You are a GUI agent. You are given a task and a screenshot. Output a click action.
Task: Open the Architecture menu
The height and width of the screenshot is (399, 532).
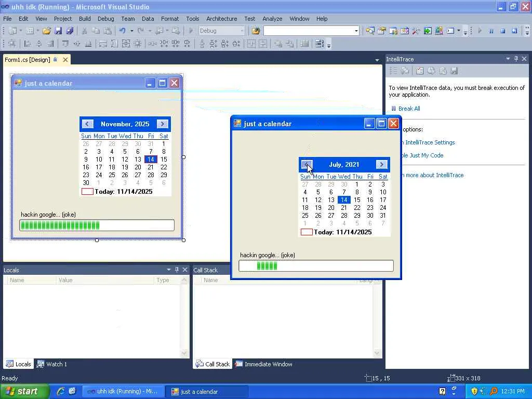click(x=221, y=19)
